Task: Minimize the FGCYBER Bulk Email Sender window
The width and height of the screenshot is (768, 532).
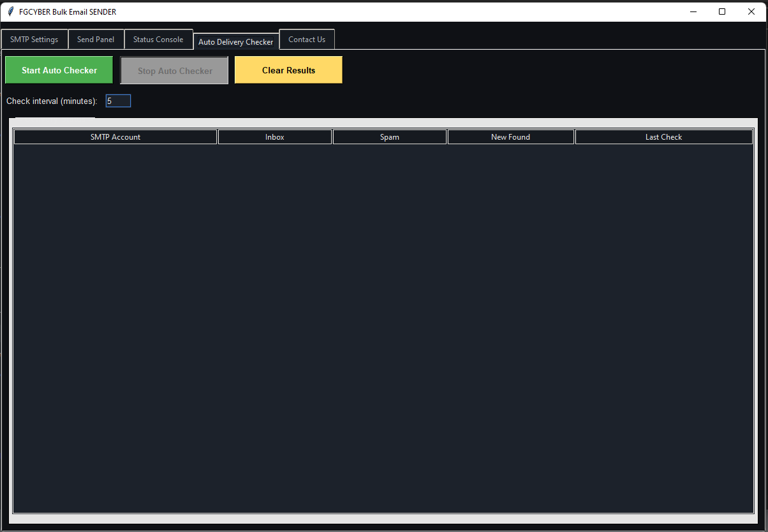Action: click(693, 11)
